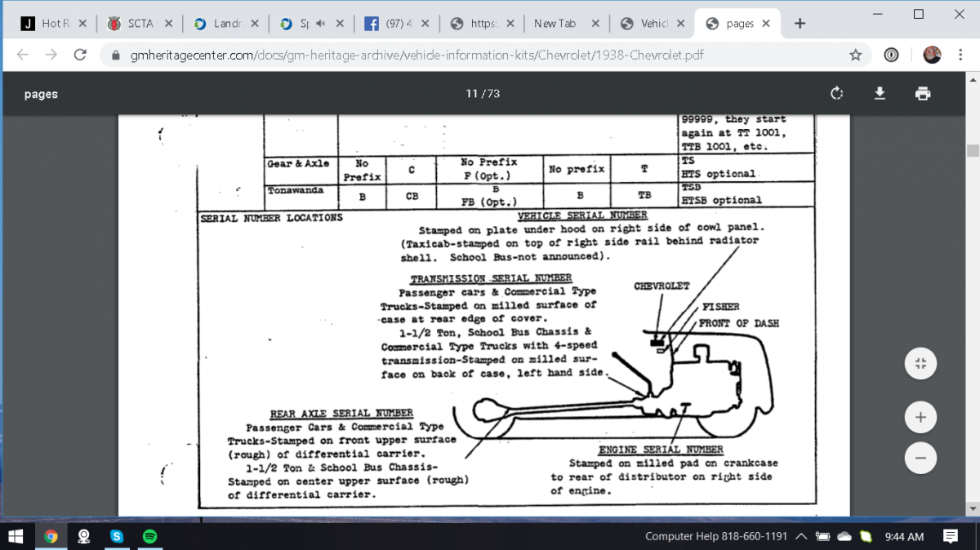Go forward in browser history
Screen dimensions: 980x550
tap(51, 55)
